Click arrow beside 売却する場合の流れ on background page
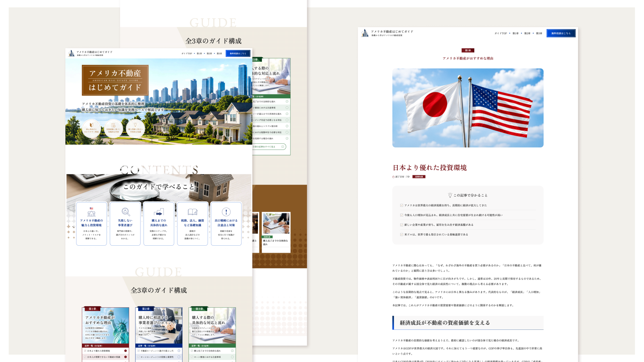Screen dimensions: 644x362 coord(287,138)
